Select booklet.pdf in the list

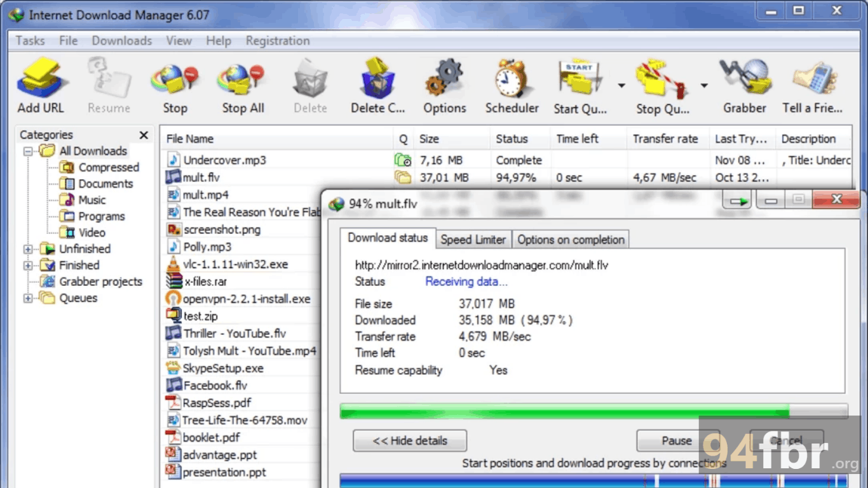pos(211,437)
